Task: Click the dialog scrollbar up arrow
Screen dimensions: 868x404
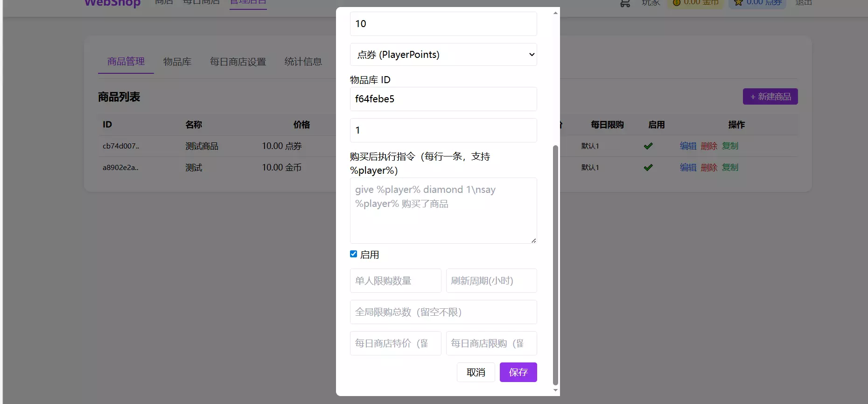Action: pyautogui.click(x=555, y=13)
